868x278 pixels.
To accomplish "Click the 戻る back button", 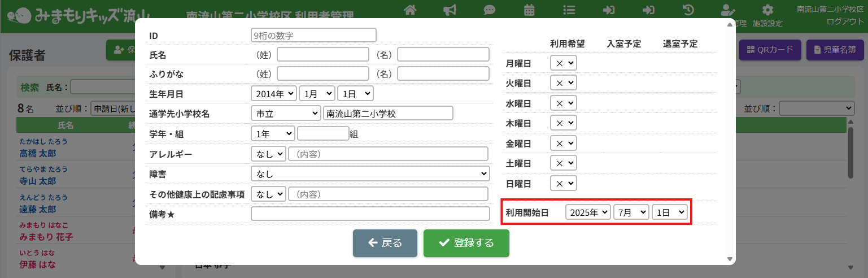I will pyautogui.click(x=385, y=243).
